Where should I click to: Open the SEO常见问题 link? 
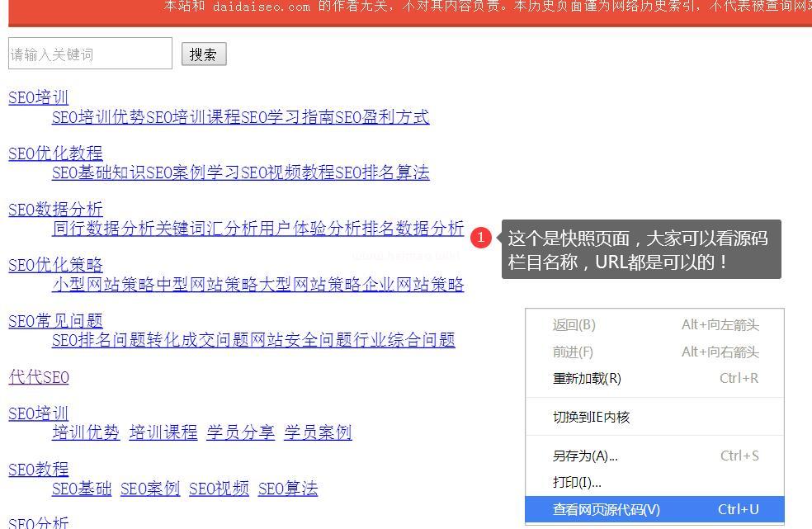(x=55, y=320)
